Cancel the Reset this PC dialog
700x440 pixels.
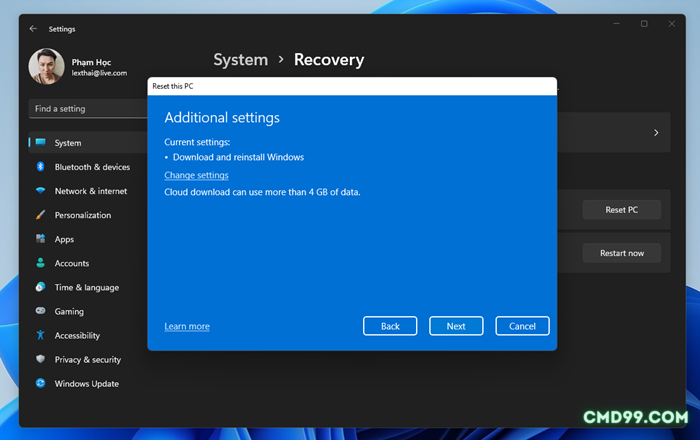click(522, 326)
